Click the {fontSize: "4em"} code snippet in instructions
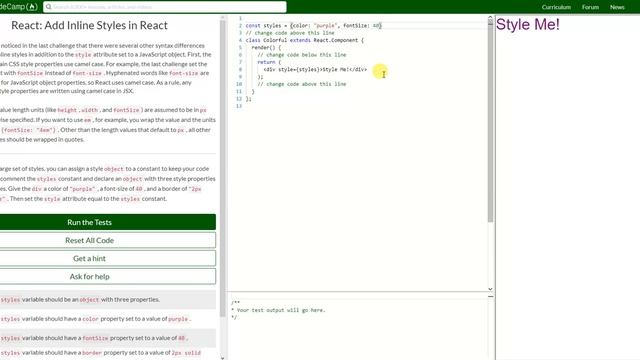Screen dimensions: 640x360 [x=28, y=130]
